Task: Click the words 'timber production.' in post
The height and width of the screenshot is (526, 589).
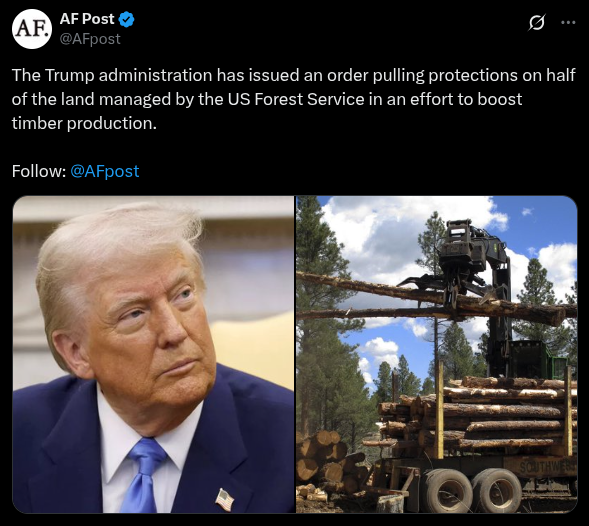Action: [84, 124]
